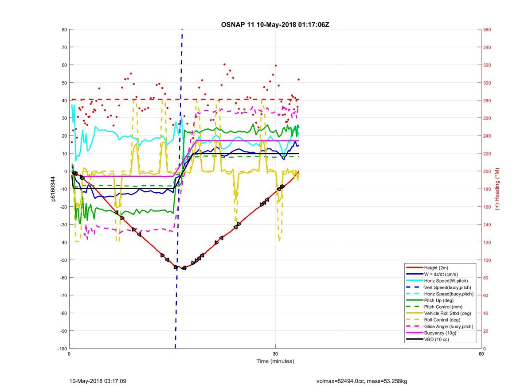
Task: Click the 340 tick on heading axis
Action: coord(487,47)
